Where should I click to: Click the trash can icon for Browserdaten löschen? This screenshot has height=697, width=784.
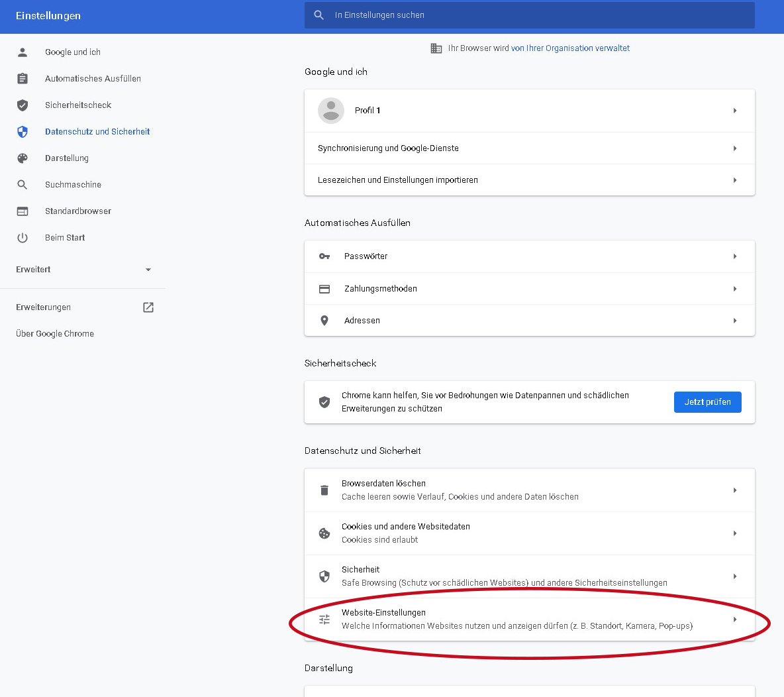pyautogui.click(x=324, y=490)
